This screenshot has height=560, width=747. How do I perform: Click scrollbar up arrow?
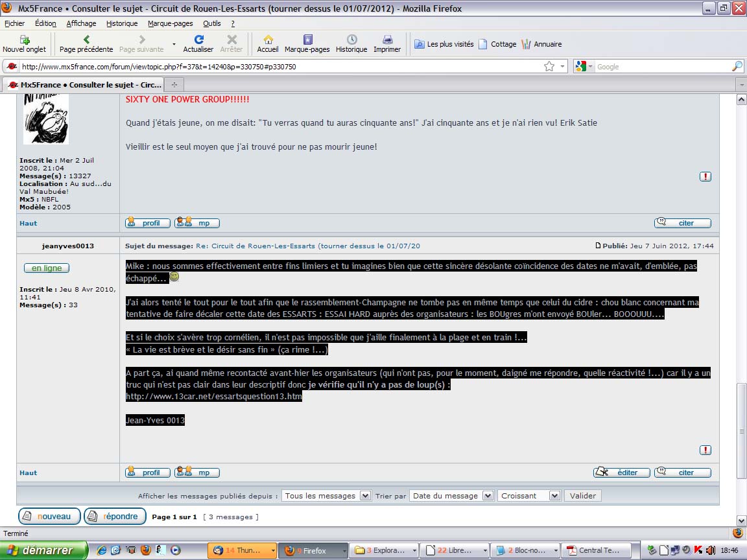[741, 100]
